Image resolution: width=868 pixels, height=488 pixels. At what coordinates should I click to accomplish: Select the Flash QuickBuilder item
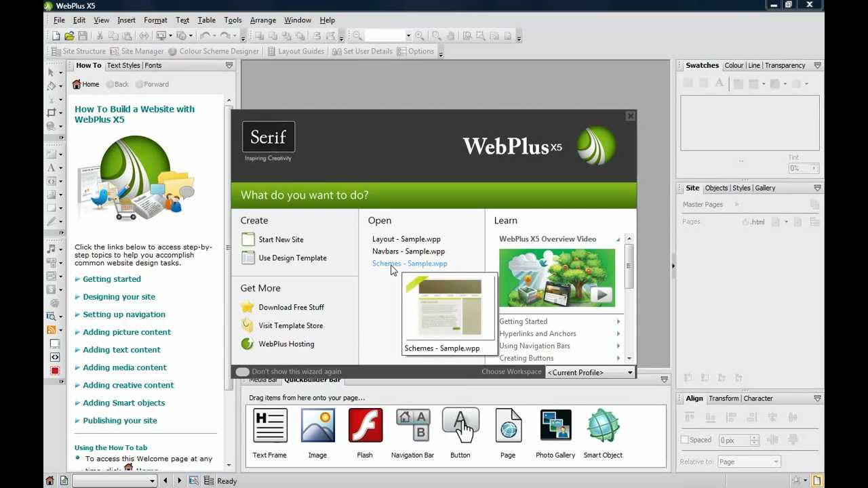[365, 434]
